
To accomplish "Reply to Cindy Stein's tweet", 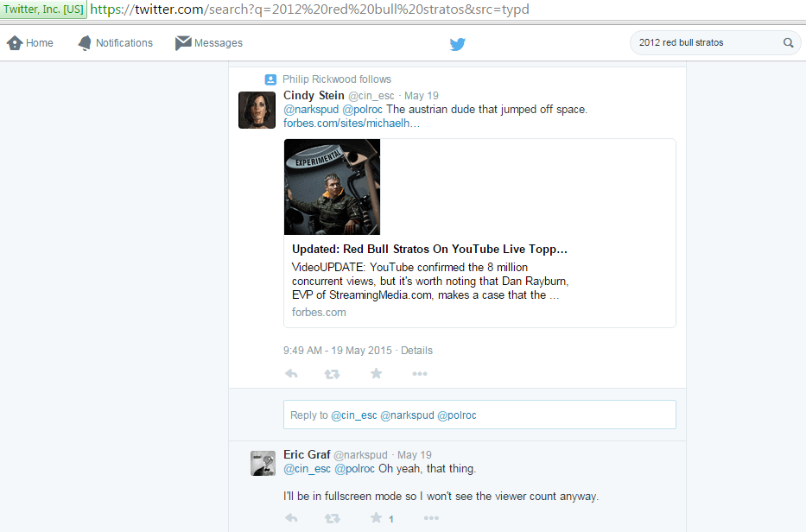I will pyautogui.click(x=291, y=374).
